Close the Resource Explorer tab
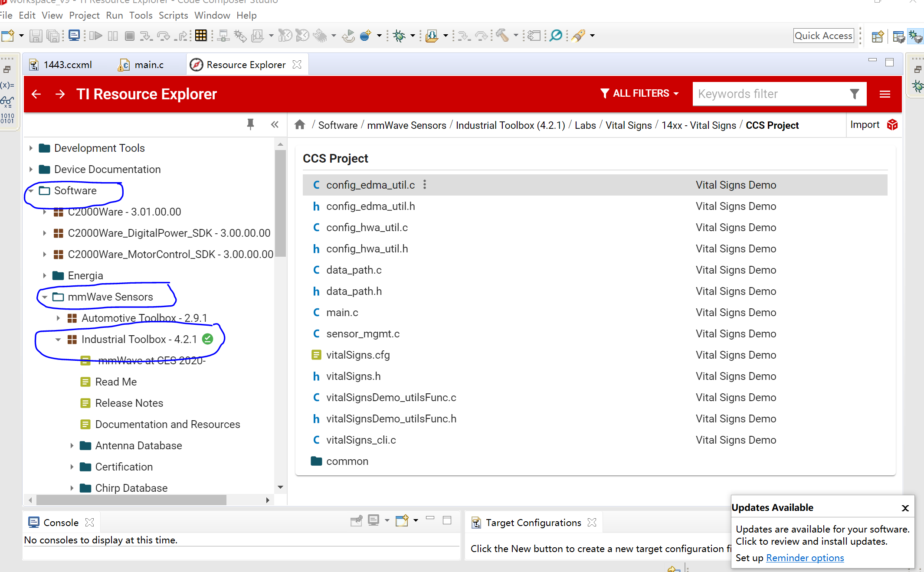The image size is (924, 572). [x=297, y=64]
